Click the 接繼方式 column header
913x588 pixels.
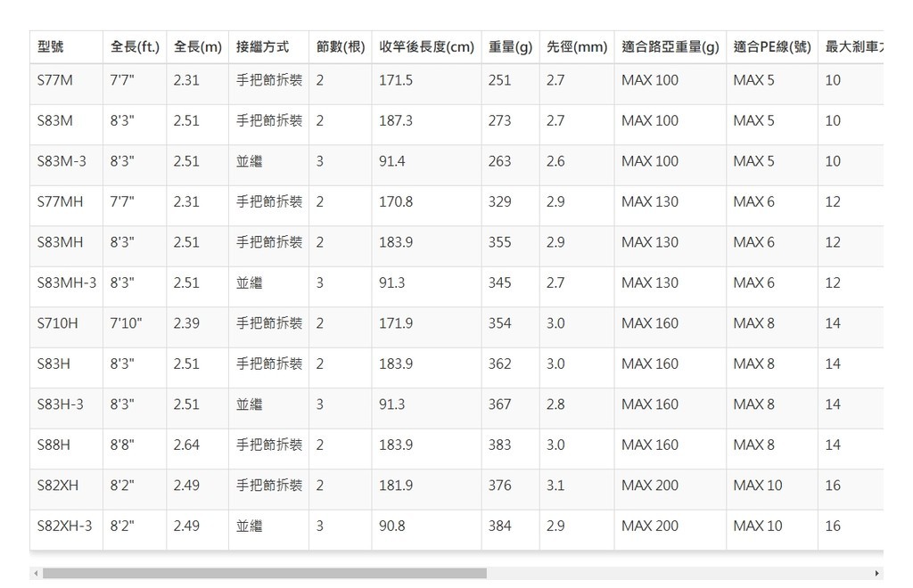(262, 46)
